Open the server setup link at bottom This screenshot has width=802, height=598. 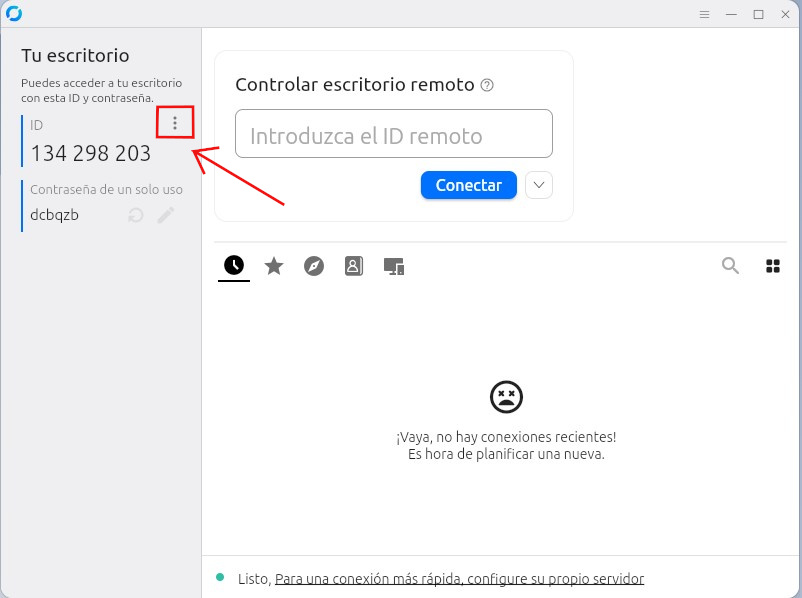coord(459,579)
